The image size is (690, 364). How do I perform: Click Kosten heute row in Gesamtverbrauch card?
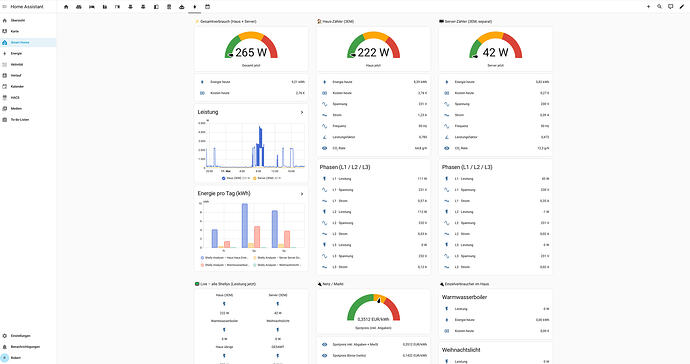tap(251, 93)
